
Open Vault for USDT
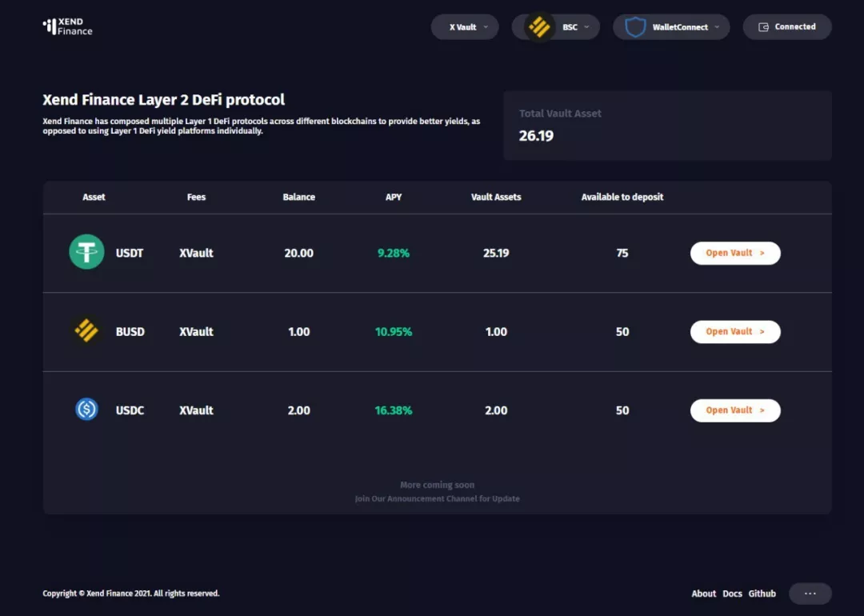pyautogui.click(x=735, y=253)
